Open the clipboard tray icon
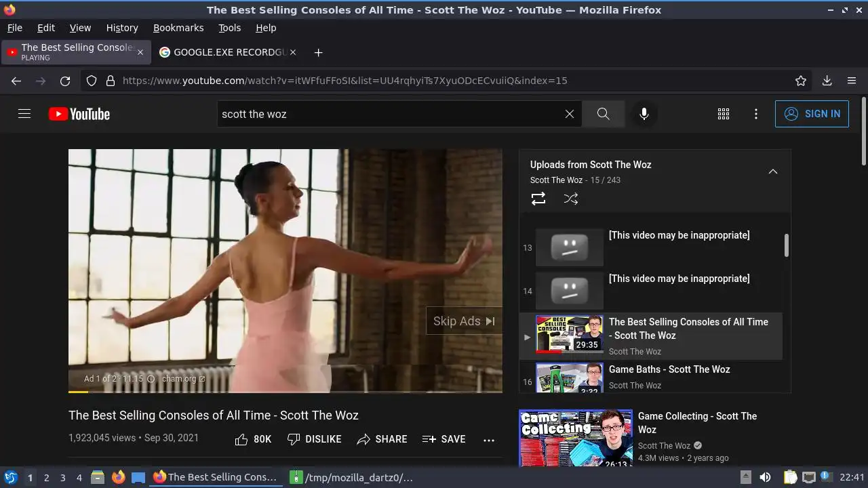The height and width of the screenshot is (488, 868). [790, 477]
